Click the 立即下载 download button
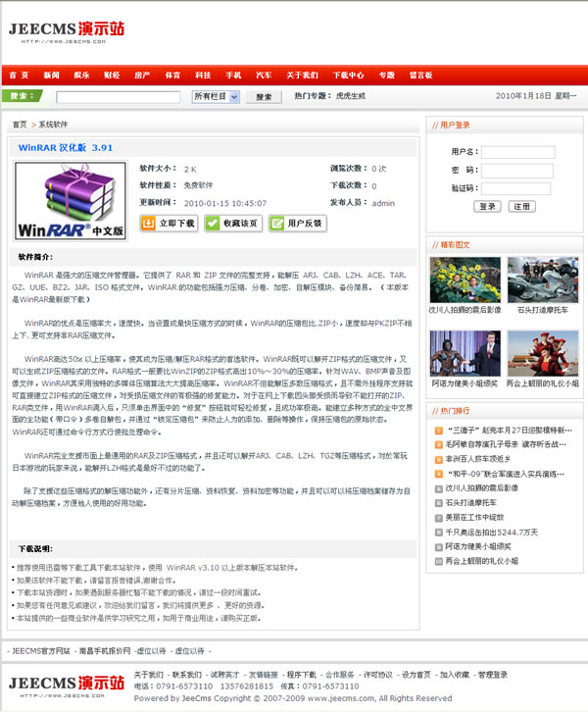The image size is (588, 712). coord(169,223)
